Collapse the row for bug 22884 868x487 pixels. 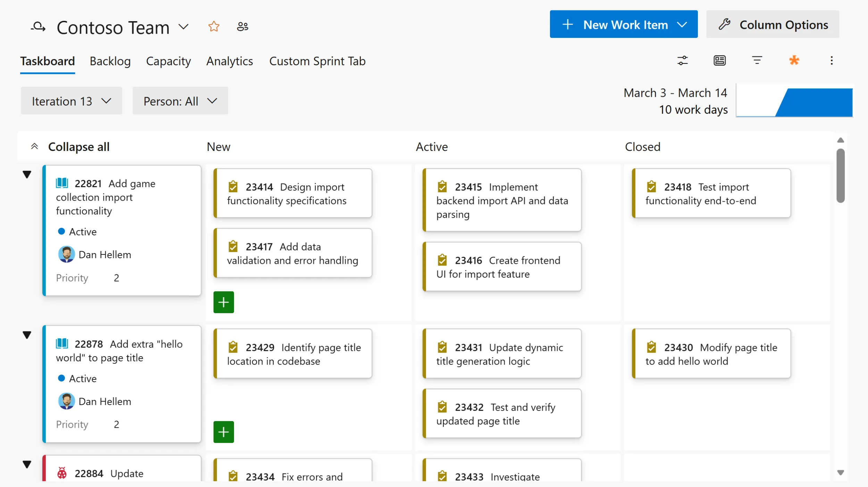click(x=27, y=464)
